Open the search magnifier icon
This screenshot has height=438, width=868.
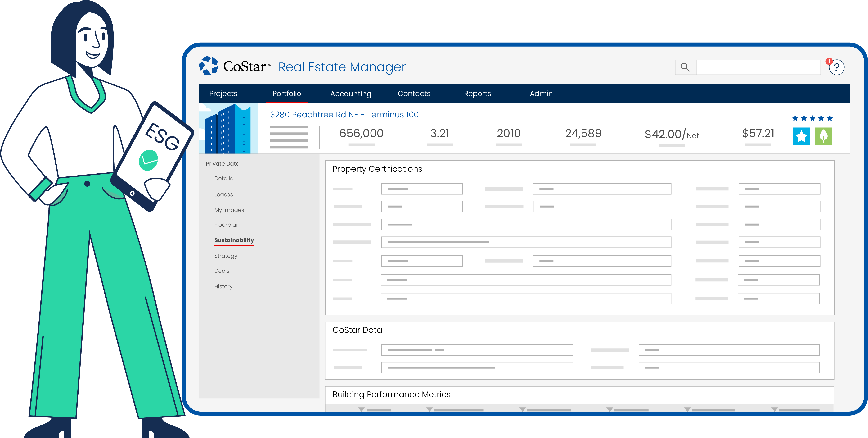(685, 67)
